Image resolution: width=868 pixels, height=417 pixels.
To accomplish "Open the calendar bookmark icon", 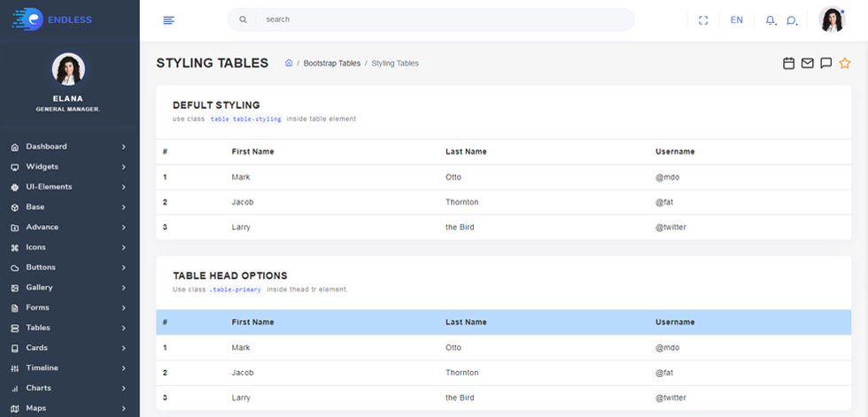I will click(788, 64).
